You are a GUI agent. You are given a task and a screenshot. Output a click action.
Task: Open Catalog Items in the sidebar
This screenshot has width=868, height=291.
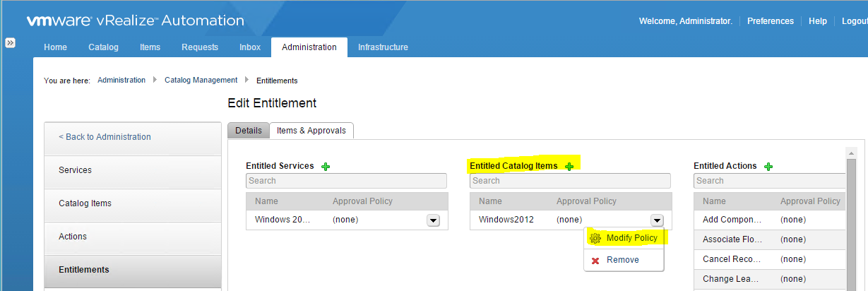point(133,203)
